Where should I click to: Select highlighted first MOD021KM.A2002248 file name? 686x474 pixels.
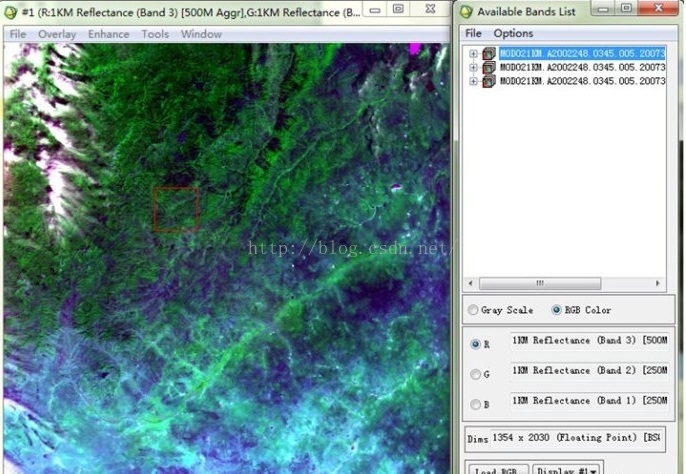coord(582,53)
